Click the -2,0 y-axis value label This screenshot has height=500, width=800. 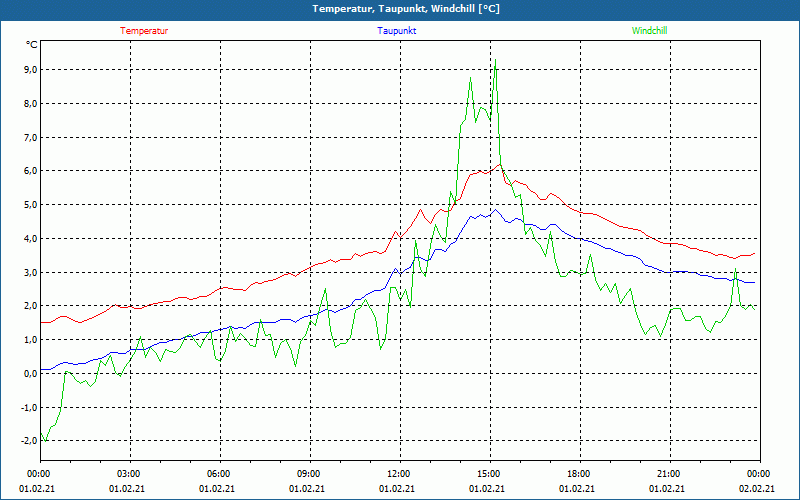pyautogui.click(x=29, y=441)
